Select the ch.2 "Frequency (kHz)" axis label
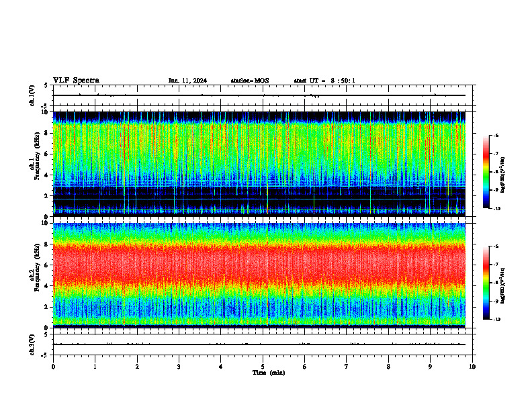 click(37, 267)
